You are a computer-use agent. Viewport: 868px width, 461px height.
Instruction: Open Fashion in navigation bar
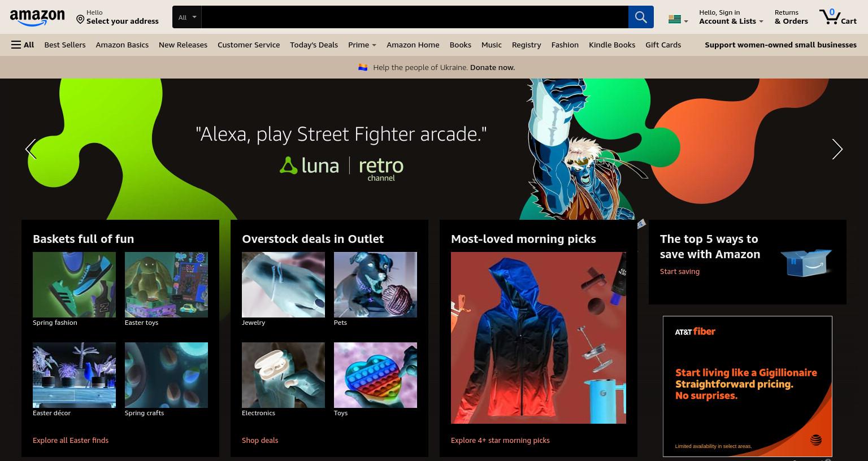(x=565, y=45)
